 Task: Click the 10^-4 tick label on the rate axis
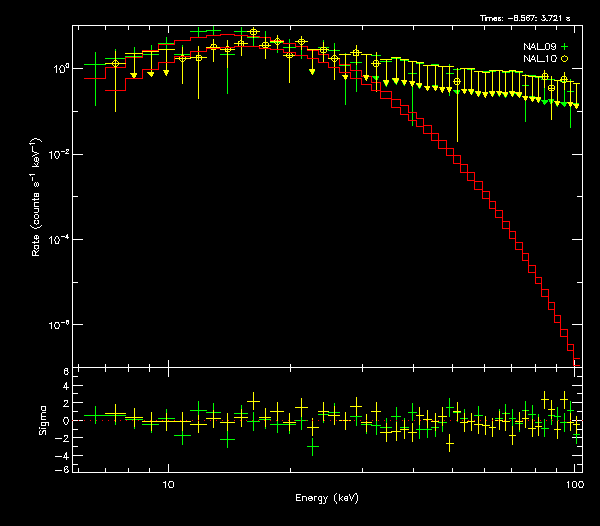click(x=60, y=239)
